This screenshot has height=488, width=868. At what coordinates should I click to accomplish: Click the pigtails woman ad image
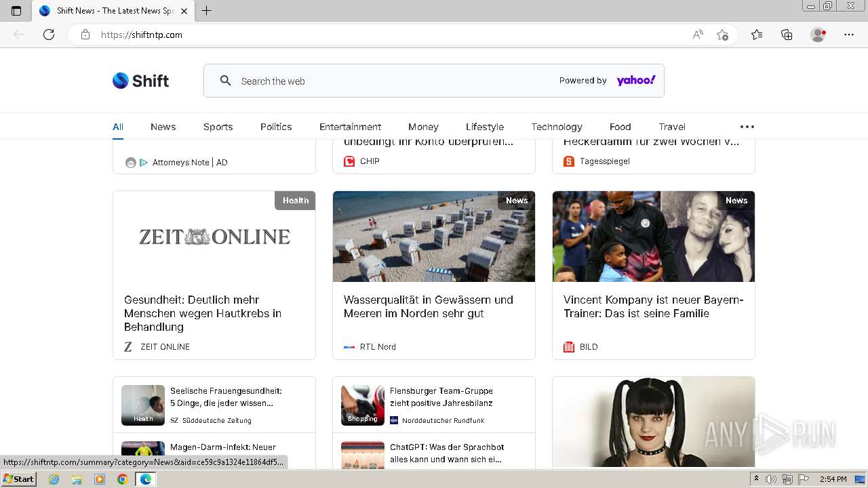(x=654, y=422)
